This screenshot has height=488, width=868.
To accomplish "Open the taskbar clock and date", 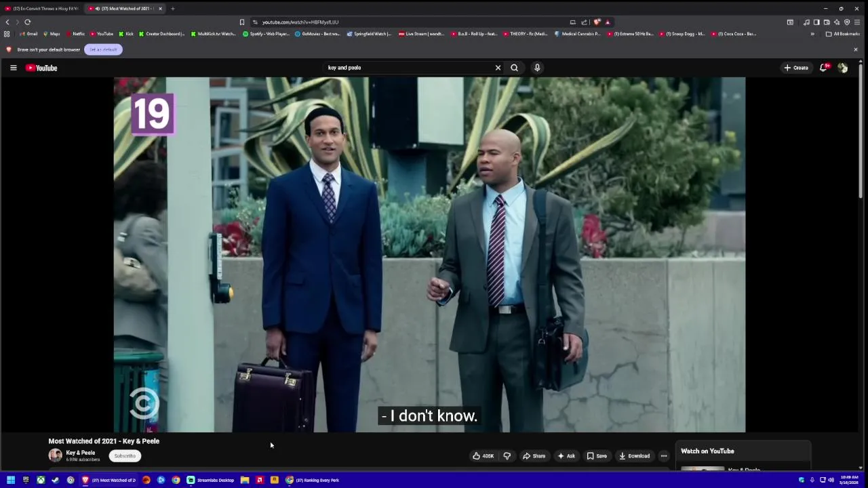I will tap(848, 480).
